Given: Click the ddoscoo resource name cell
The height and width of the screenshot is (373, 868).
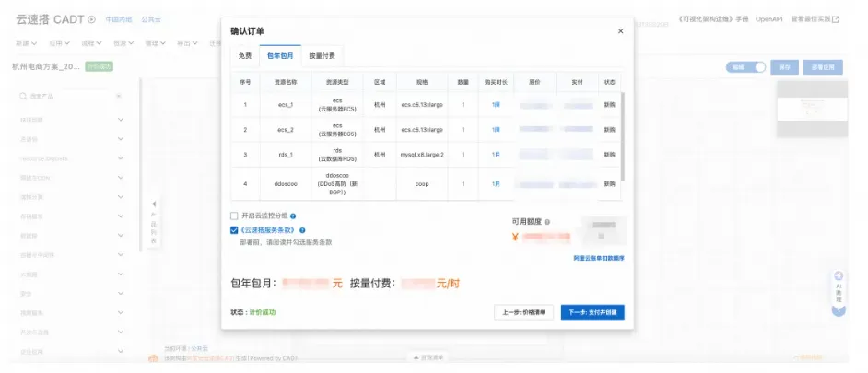Looking at the screenshot, I should click(286, 183).
